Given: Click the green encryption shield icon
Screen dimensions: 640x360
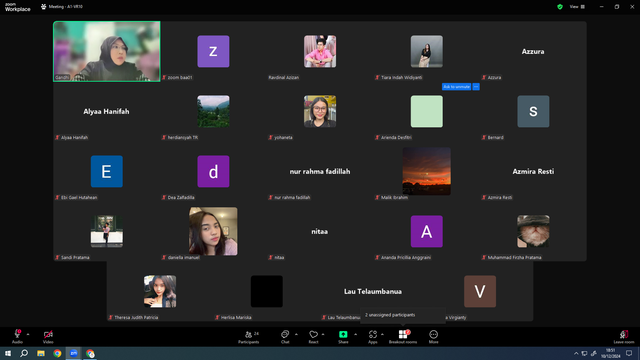Looking at the screenshot, I should pos(560,7).
